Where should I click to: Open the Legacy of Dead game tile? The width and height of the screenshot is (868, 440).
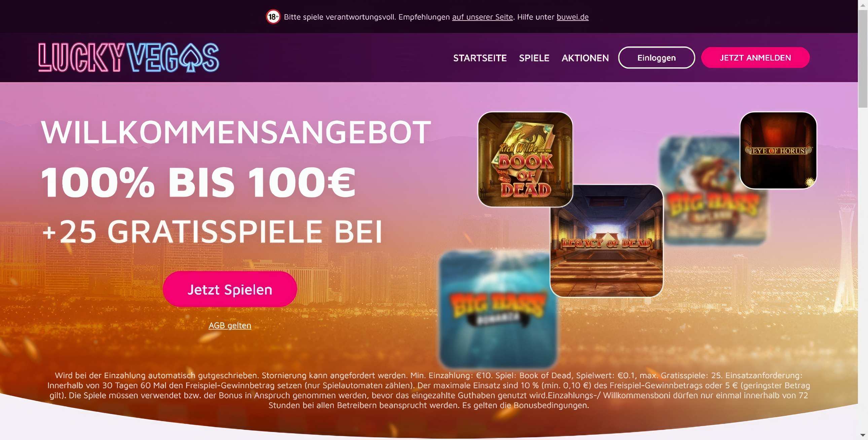coord(607,241)
